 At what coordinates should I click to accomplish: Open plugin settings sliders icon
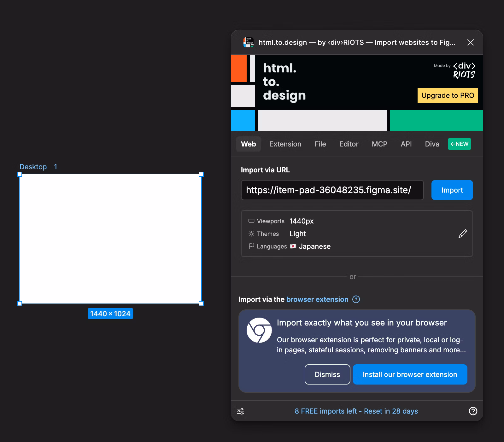click(240, 411)
